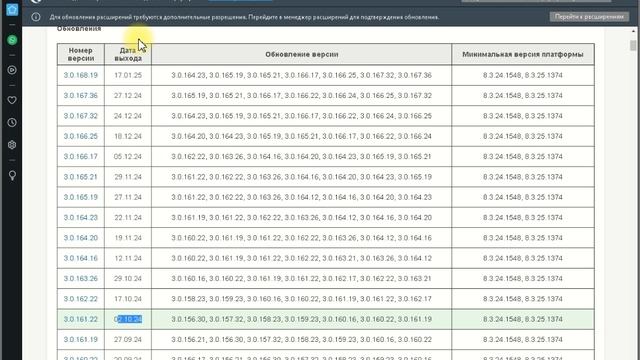Click the update versions list in the 3.0.161.22 row
640x360 pixels.
(302, 319)
